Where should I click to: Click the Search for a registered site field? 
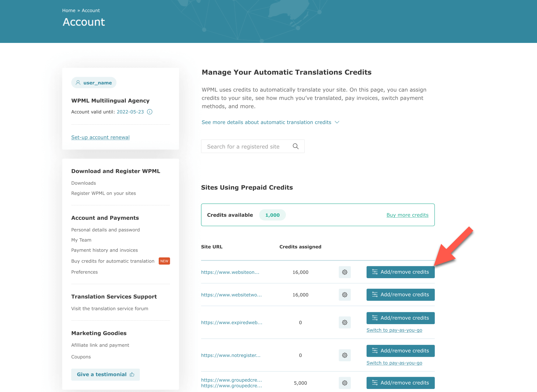pos(253,146)
